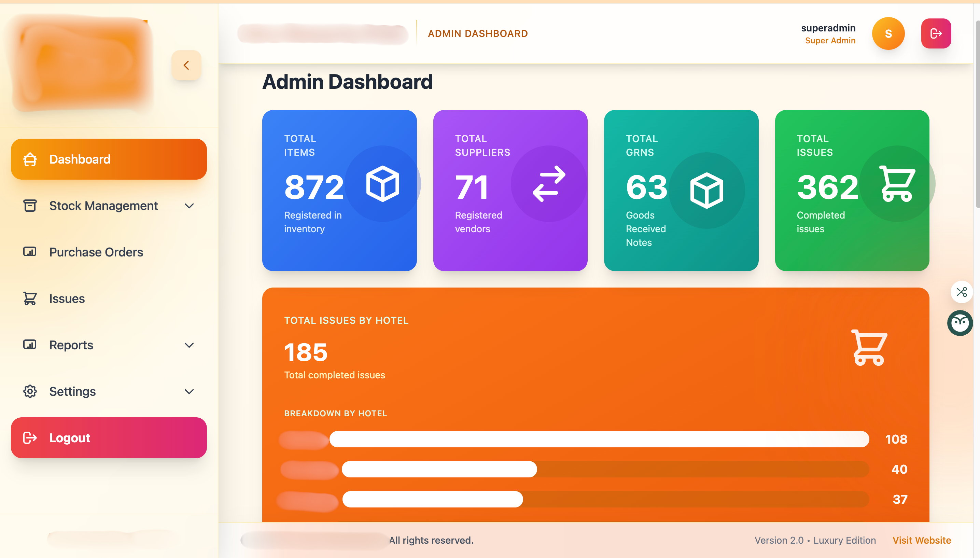Screen dimensions: 980x558
Task: Click the header logout icon button
Action: [936, 33]
